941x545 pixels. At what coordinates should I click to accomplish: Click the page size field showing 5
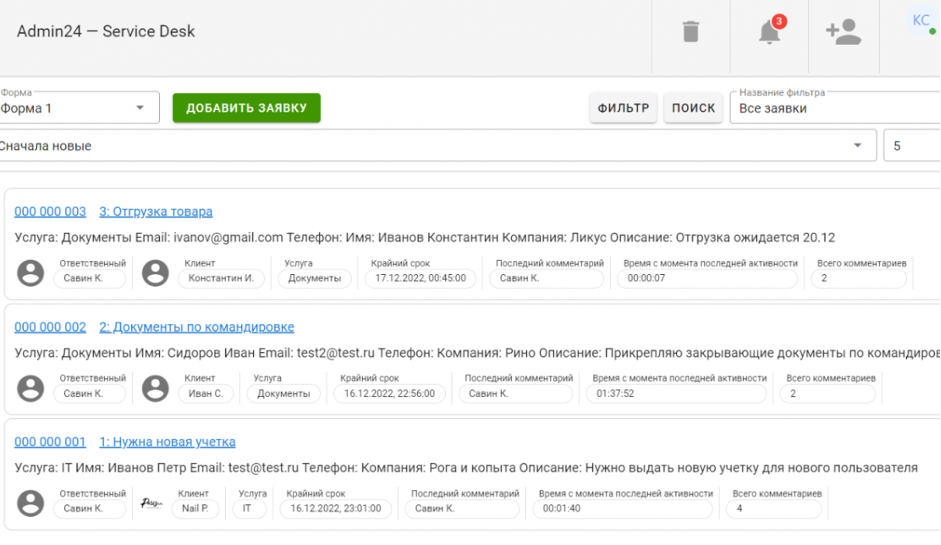click(910, 146)
